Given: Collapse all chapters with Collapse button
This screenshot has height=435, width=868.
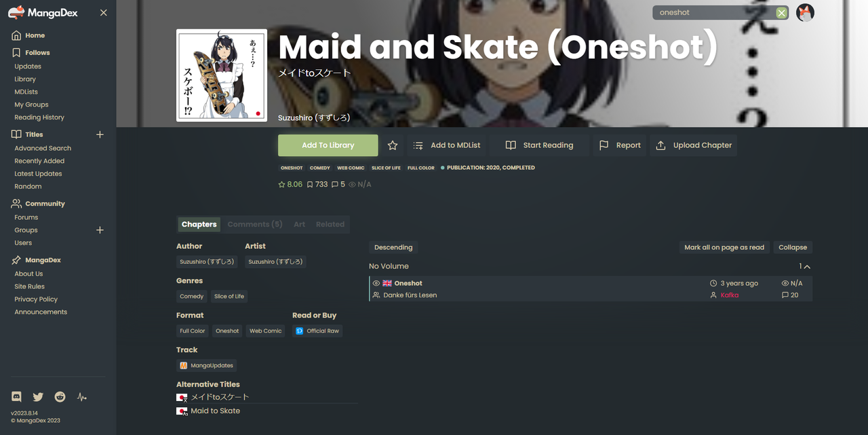Looking at the screenshot, I should (793, 248).
